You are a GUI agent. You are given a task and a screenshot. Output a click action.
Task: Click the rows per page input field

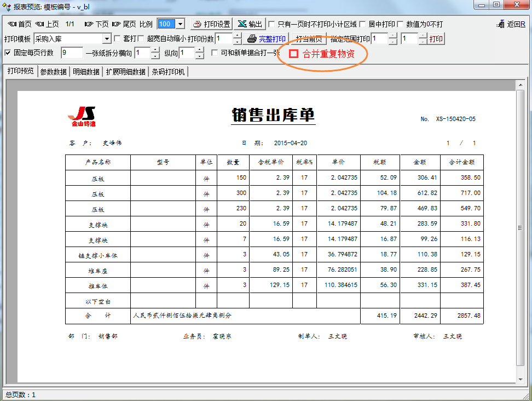click(x=71, y=53)
